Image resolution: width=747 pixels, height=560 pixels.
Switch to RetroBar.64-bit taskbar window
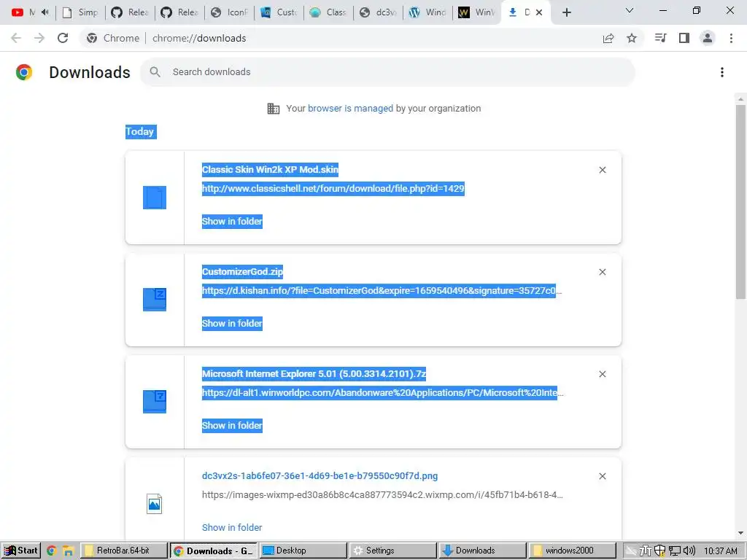tap(124, 551)
